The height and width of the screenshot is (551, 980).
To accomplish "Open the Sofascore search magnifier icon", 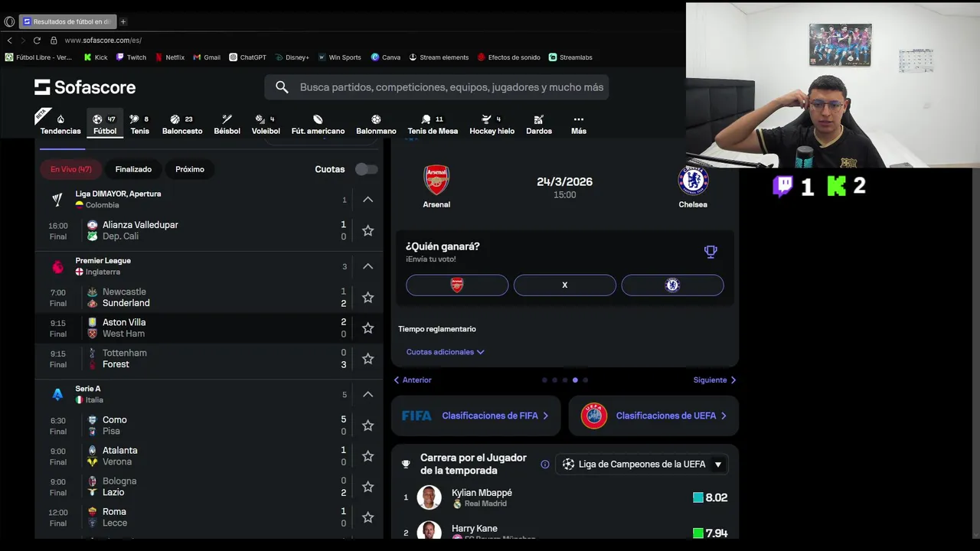I will pyautogui.click(x=282, y=87).
